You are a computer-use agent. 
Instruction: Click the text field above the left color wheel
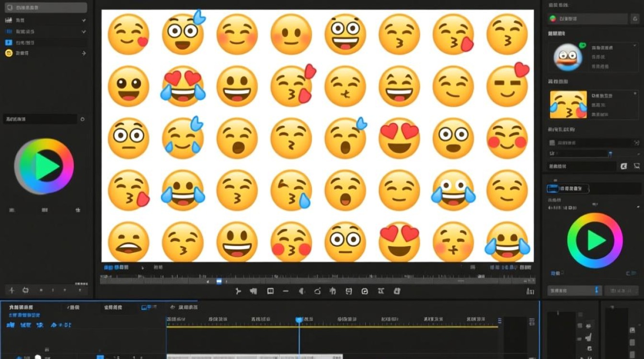(x=40, y=119)
